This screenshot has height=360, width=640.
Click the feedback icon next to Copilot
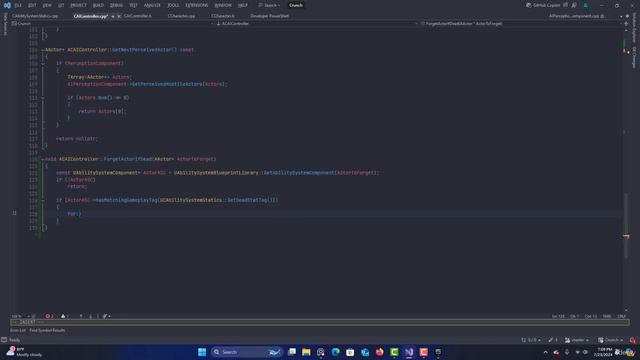click(x=574, y=5)
